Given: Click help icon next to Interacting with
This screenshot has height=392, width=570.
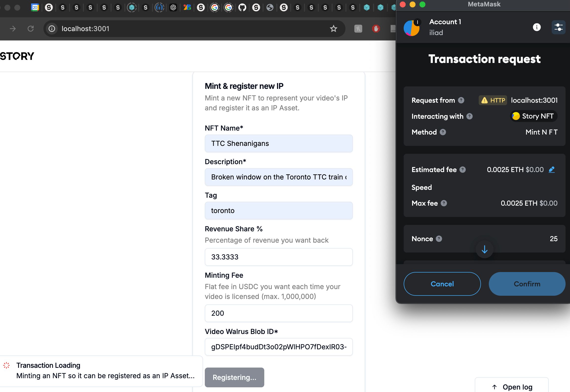Looking at the screenshot, I should (470, 116).
